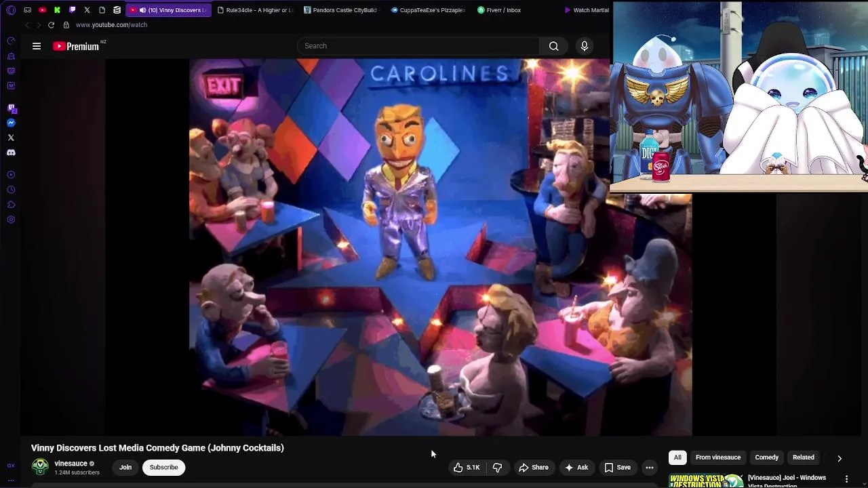Image resolution: width=868 pixels, height=488 pixels.
Task: Open Messenger in the sidebar
Action: pos(11,123)
